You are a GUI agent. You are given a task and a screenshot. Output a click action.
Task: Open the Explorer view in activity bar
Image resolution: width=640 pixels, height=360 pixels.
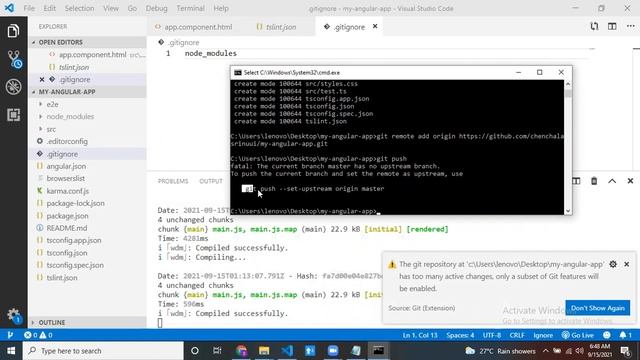click(x=13, y=31)
